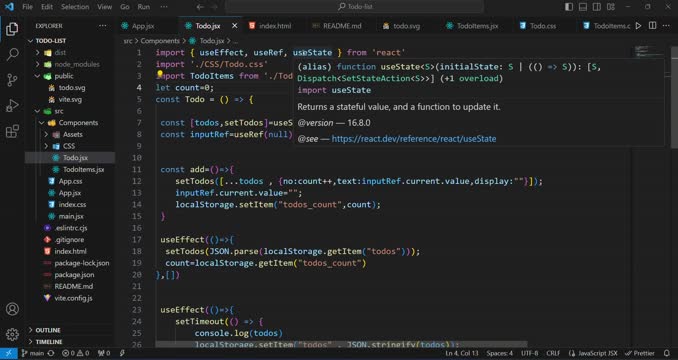This screenshot has width=678, height=360.
Task: Click the Explorer more actions ellipsis
Action: point(102,26)
